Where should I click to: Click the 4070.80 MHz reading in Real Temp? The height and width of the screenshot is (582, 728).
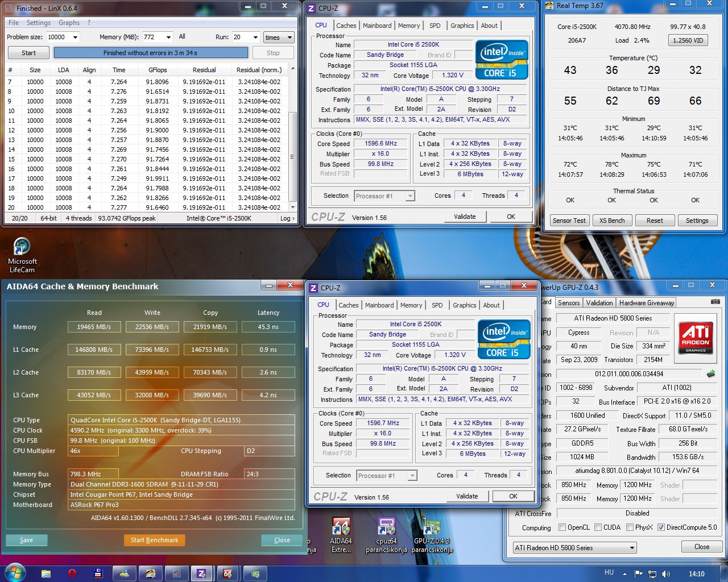[x=632, y=27]
